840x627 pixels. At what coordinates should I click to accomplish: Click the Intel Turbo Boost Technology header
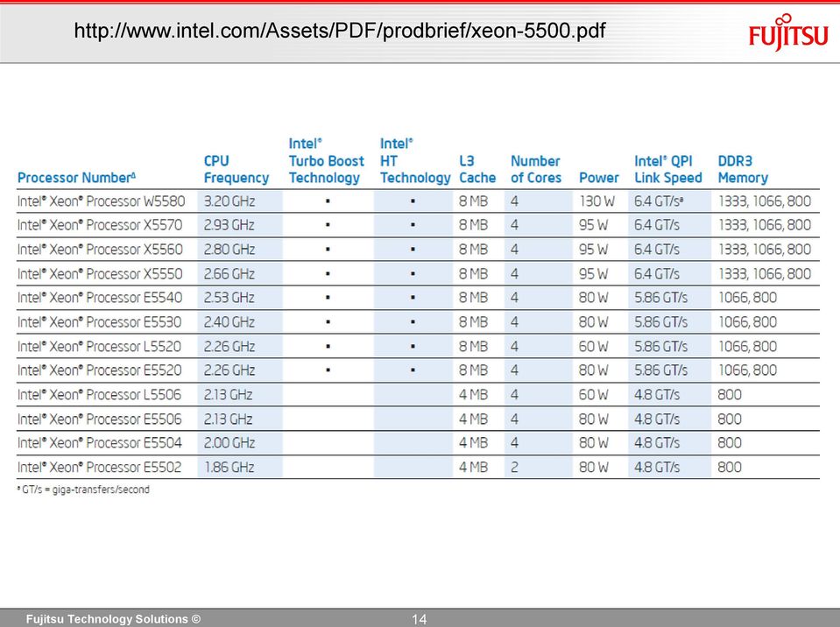(326, 160)
